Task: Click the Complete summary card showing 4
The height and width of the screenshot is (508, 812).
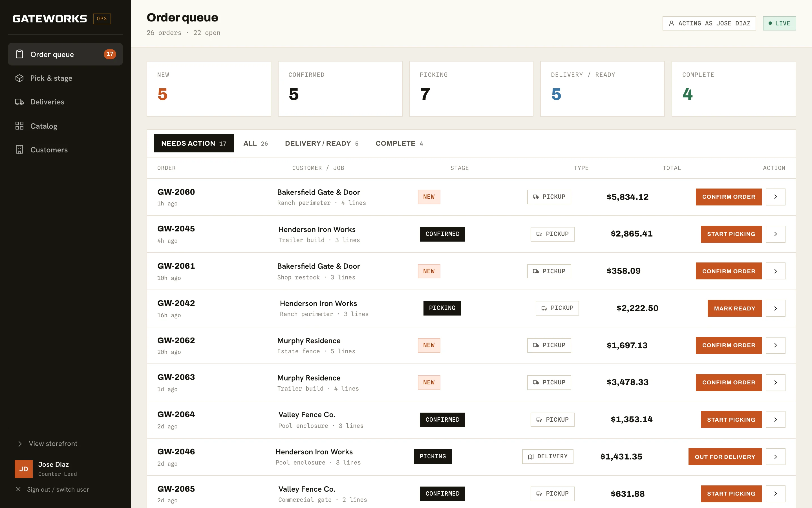Action: coord(734,89)
